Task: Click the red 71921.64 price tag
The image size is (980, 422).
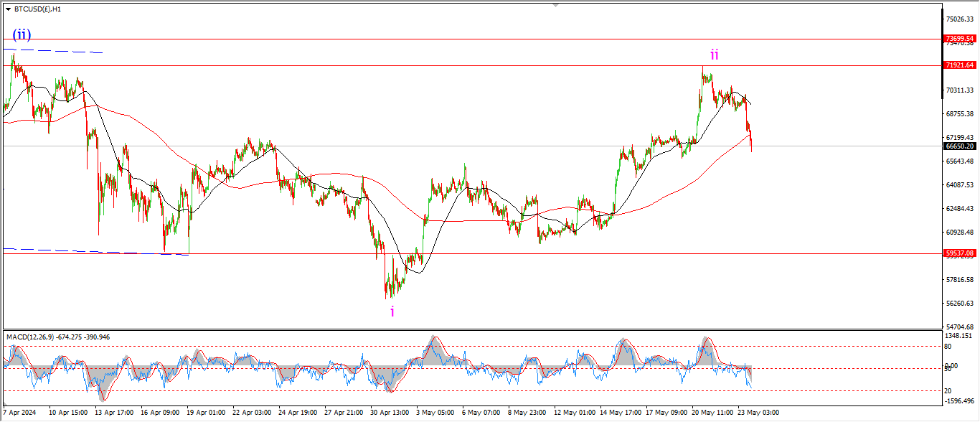Action: 959,65
